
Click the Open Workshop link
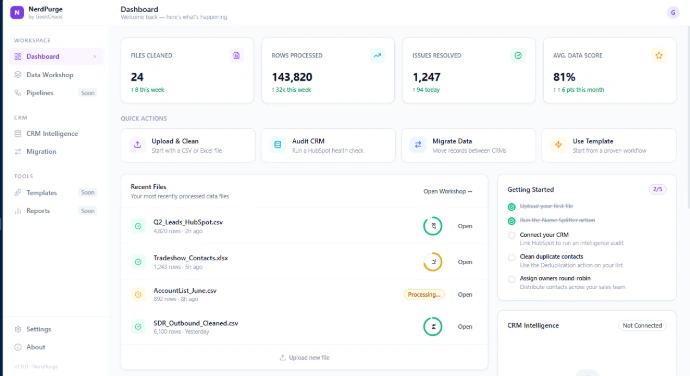click(448, 192)
